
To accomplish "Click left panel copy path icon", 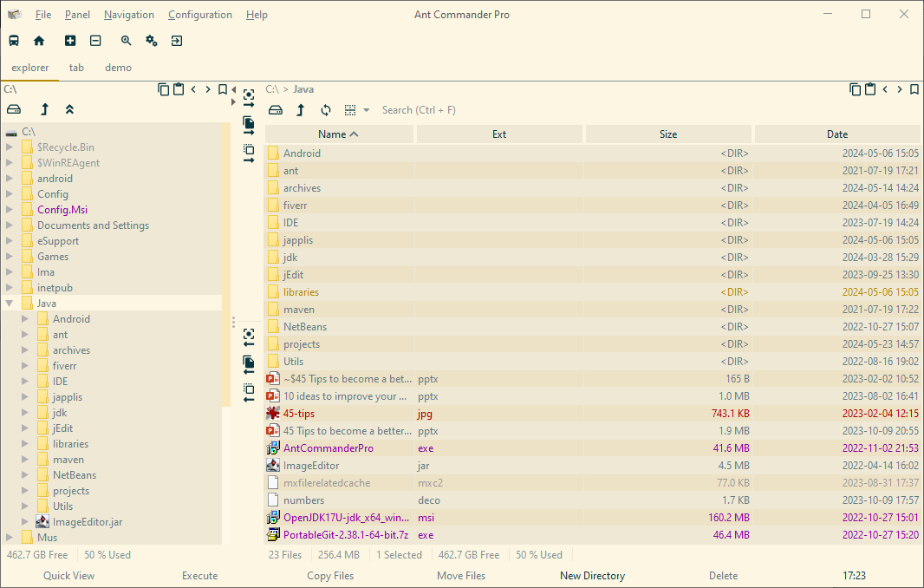I will [163, 89].
